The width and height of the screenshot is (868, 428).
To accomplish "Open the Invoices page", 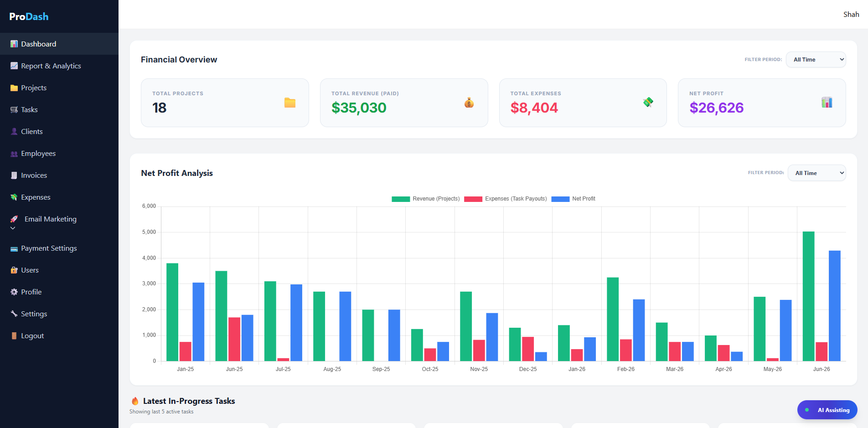I will click(59, 175).
